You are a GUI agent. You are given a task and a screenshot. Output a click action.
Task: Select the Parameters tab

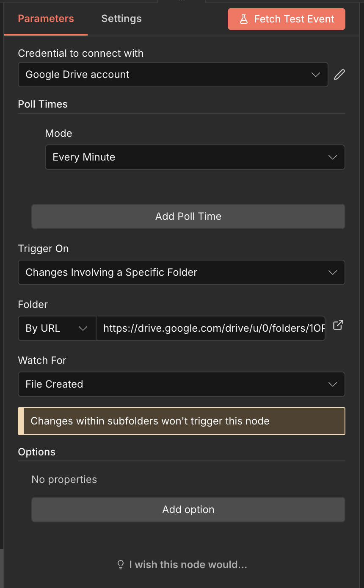point(46,19)
